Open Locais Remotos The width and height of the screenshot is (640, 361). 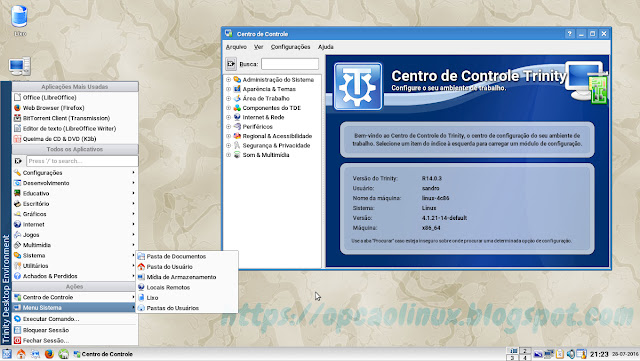click(187, 287)
